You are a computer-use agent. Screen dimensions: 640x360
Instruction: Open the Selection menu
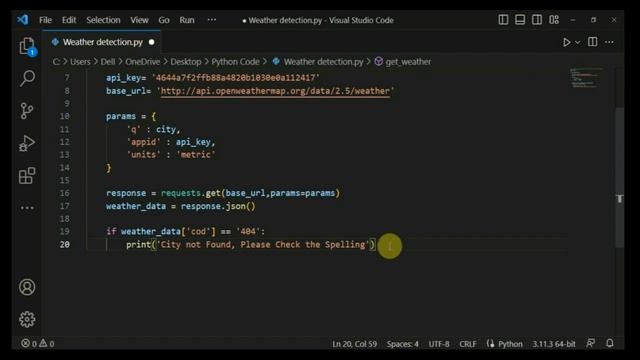click(x=103, y=20)
